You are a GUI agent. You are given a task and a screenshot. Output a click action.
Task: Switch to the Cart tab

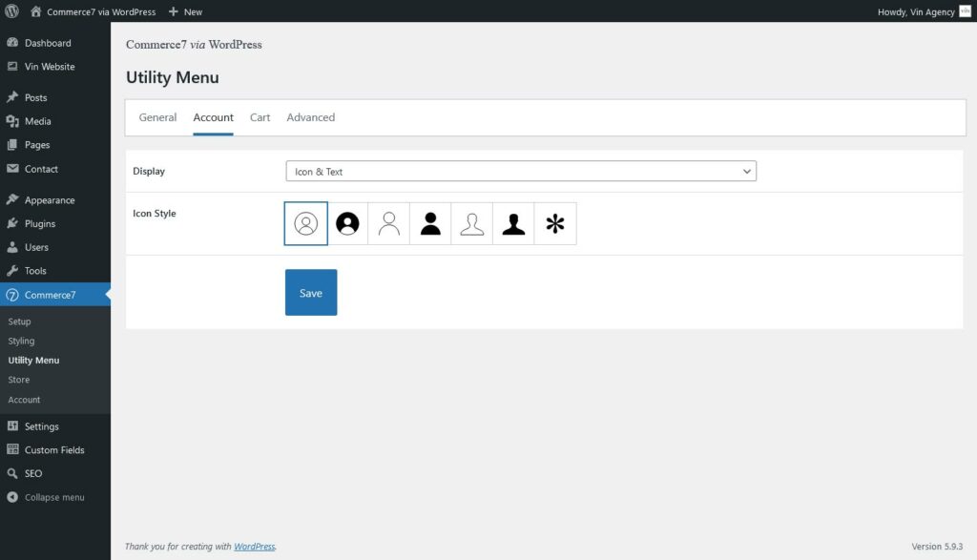(260, 117)
